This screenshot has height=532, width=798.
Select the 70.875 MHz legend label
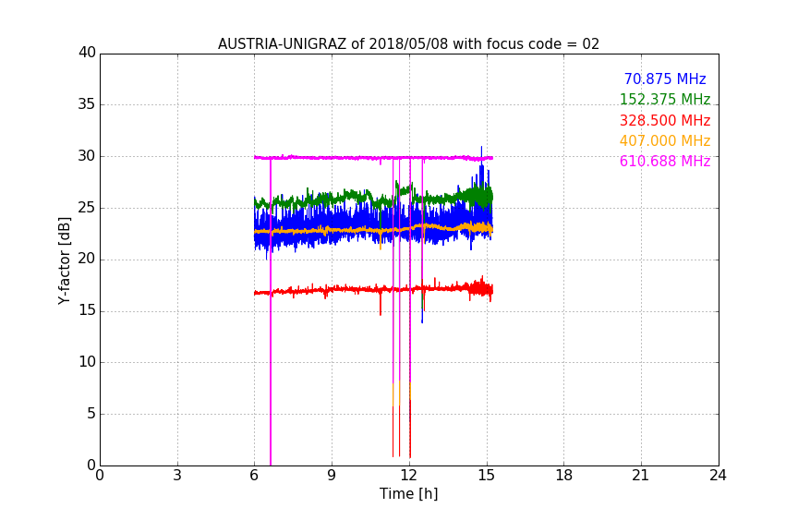pyautogui.click(x=665, y=79)
